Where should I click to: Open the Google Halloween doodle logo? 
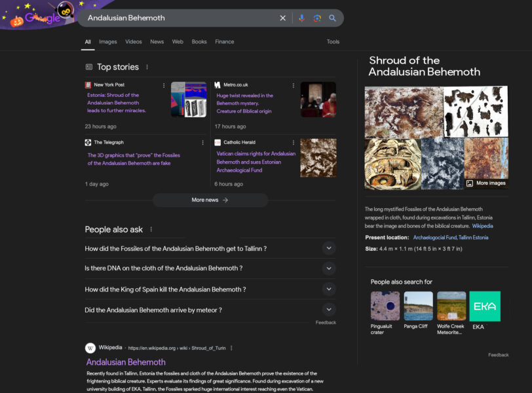pyautogui.click(x=41, y=16)
